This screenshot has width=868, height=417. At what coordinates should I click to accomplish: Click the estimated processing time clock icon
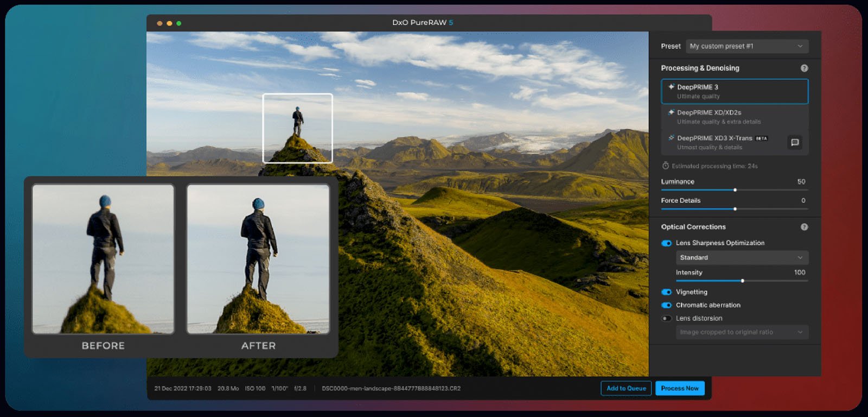[x=666, y=166]
